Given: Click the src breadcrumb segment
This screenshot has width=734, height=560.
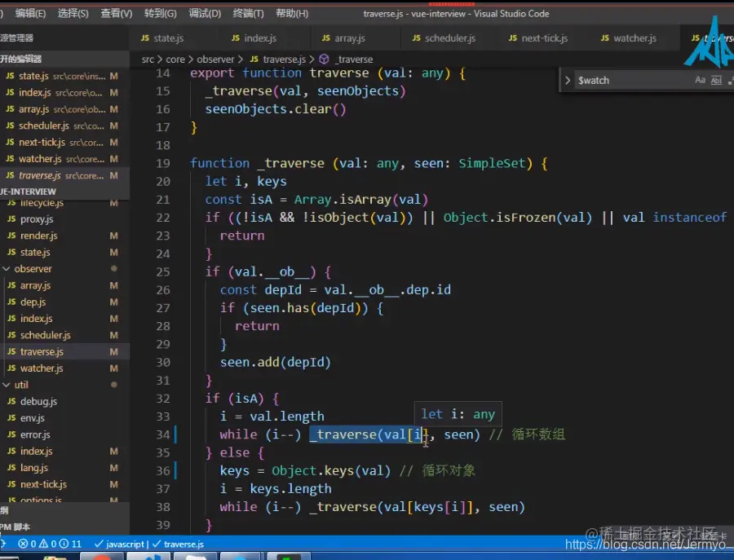Looking at the screenshot, I should [148, 60].
